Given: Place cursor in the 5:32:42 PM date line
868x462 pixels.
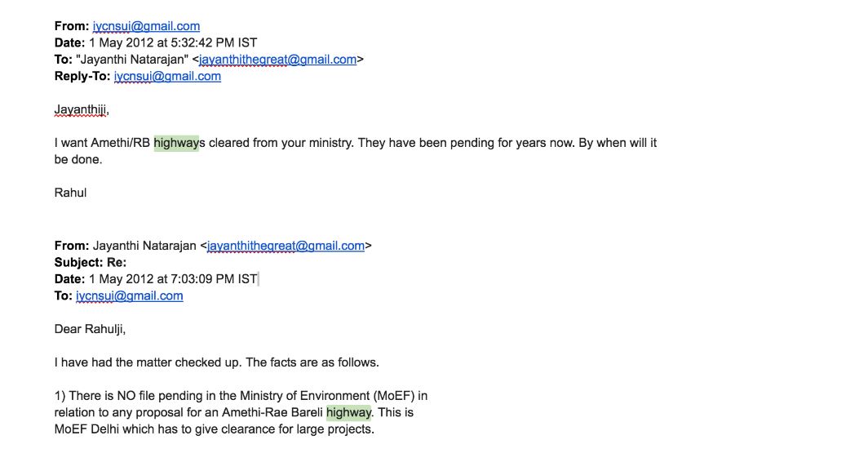Looking at the screenshot, I should pos(156,42).
